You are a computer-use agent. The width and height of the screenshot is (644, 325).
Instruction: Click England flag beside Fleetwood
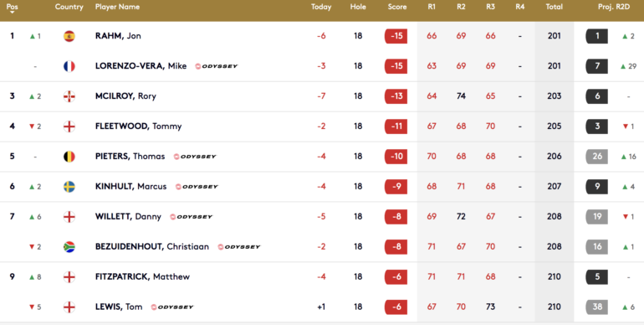(x=69, y=126)
